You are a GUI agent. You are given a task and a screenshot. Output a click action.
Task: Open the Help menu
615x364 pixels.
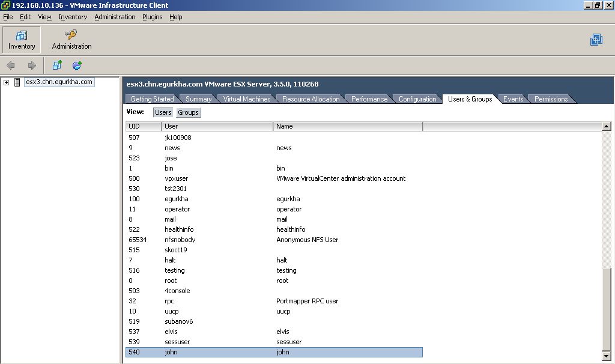(176, 17)
